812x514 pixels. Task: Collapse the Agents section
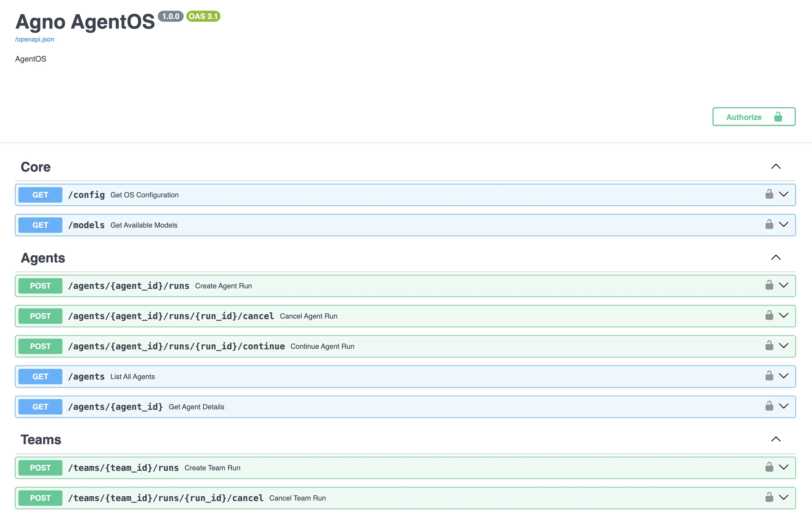(776, 258)
